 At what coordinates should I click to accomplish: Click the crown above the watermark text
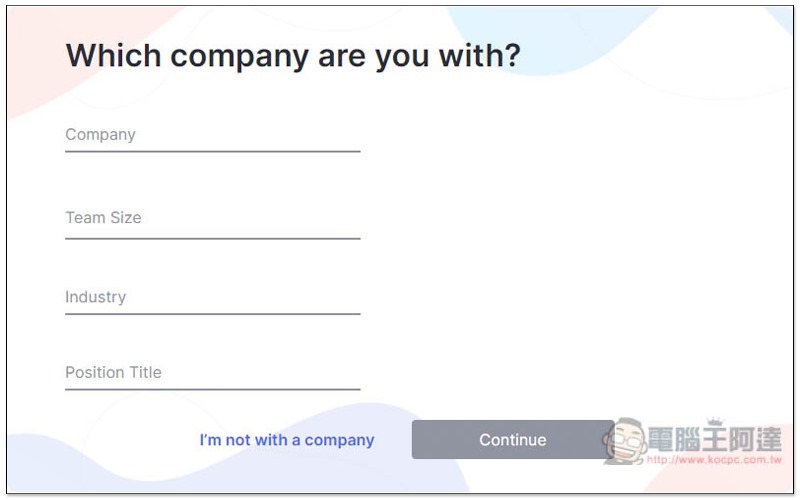715,422
